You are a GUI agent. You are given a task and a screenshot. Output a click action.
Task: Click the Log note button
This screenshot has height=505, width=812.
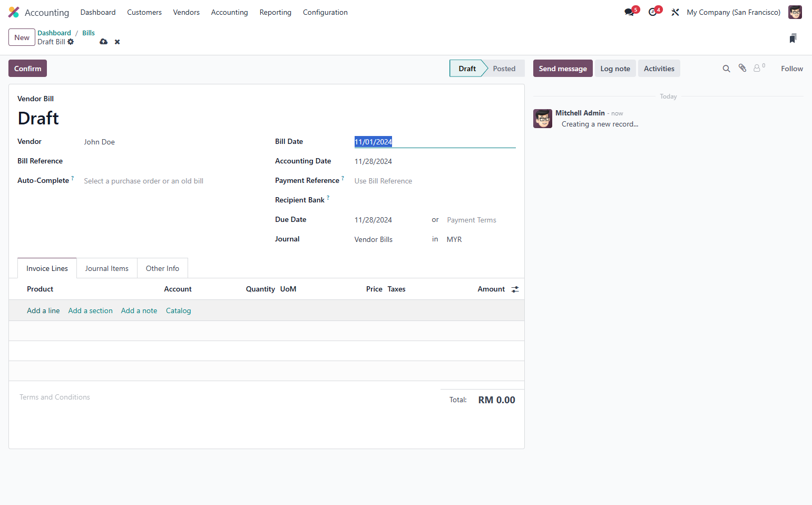pos(615,69)
